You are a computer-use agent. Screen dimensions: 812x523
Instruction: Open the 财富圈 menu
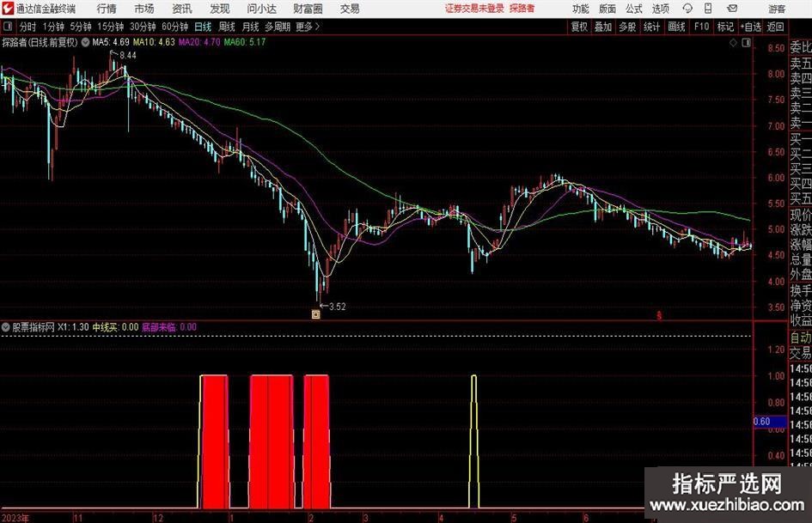(308, 9)
